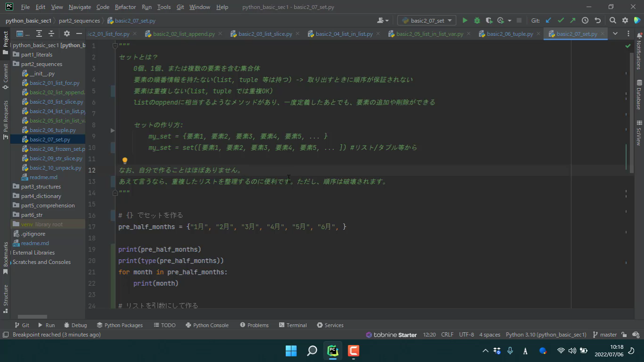Click the Python 3.10 interpreter status widget
Image resolution: width=644 pixels, height=362 pixels.
pos(546,335)
